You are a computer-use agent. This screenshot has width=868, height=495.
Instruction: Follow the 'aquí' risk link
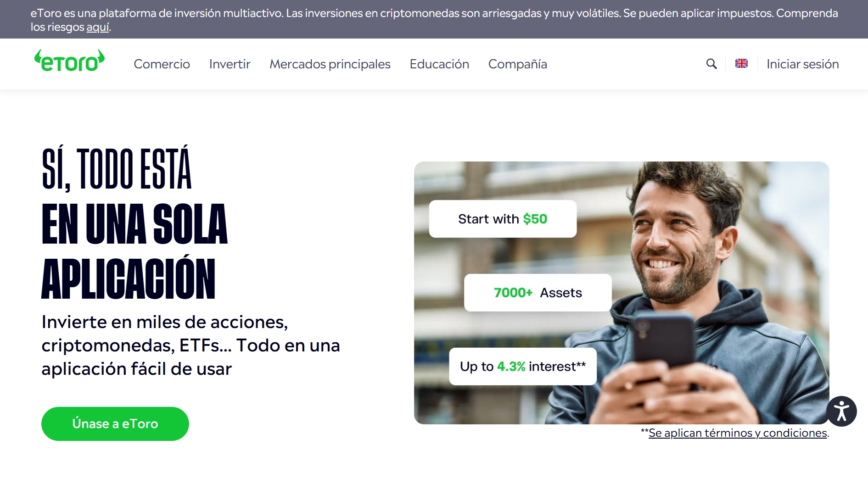click(x=98, y=27)
